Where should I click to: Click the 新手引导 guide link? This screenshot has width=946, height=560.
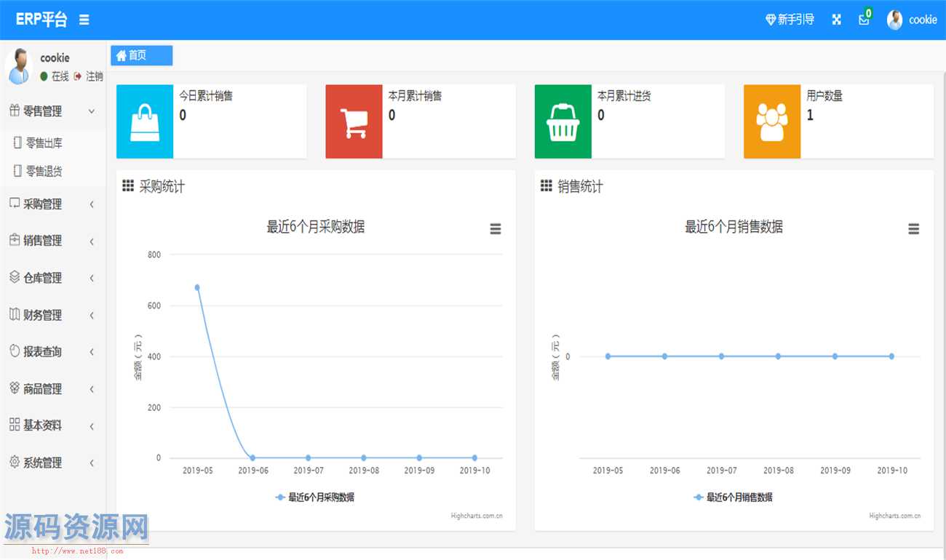pos(790,20)
